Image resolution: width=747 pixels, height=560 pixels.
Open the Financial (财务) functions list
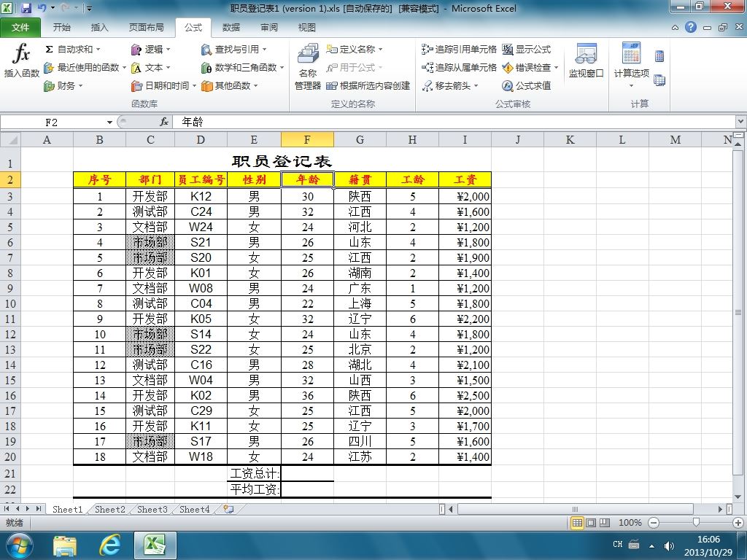pos(63,86)
